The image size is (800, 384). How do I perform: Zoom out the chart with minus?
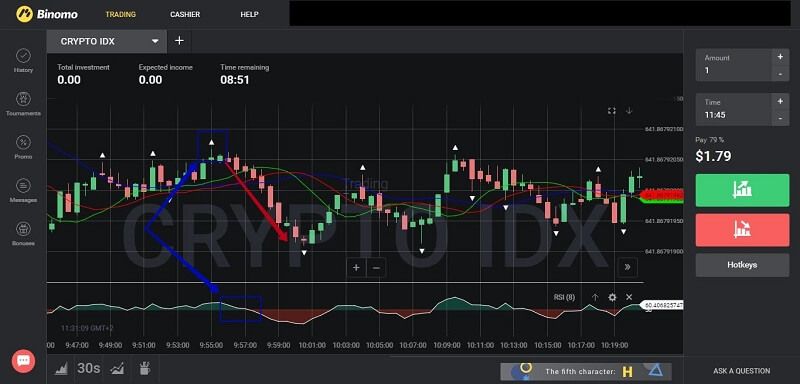(x=376, y=268)
